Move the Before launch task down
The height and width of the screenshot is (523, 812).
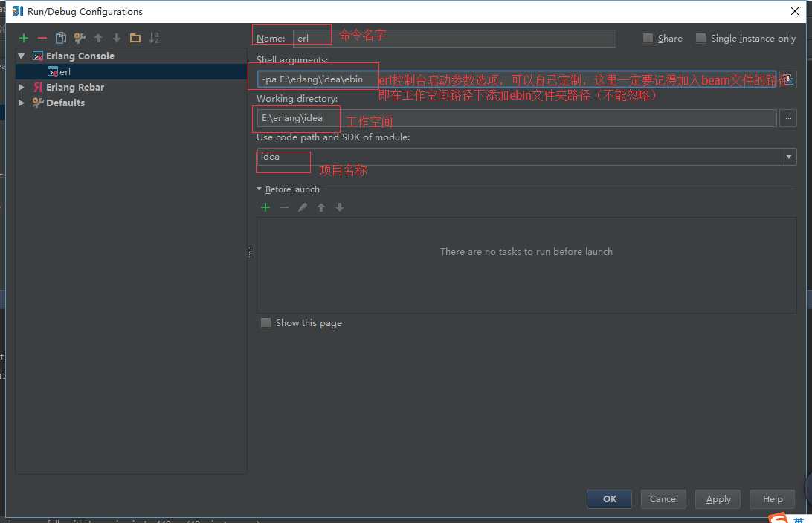click(340, 207)
